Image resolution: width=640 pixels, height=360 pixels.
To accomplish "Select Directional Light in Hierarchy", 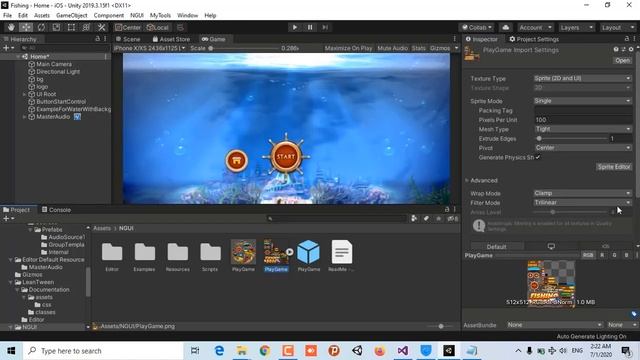I will pyautogui.click(x=58, y=71).
